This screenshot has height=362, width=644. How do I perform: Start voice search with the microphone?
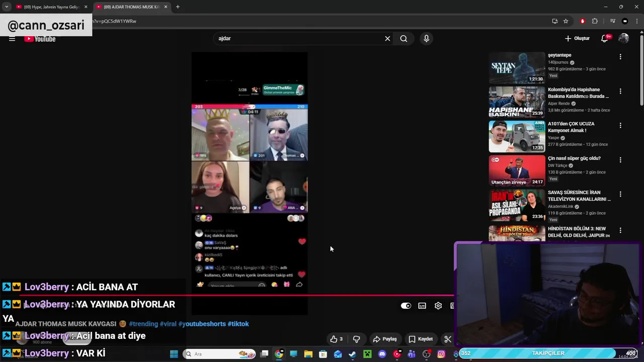426,39
